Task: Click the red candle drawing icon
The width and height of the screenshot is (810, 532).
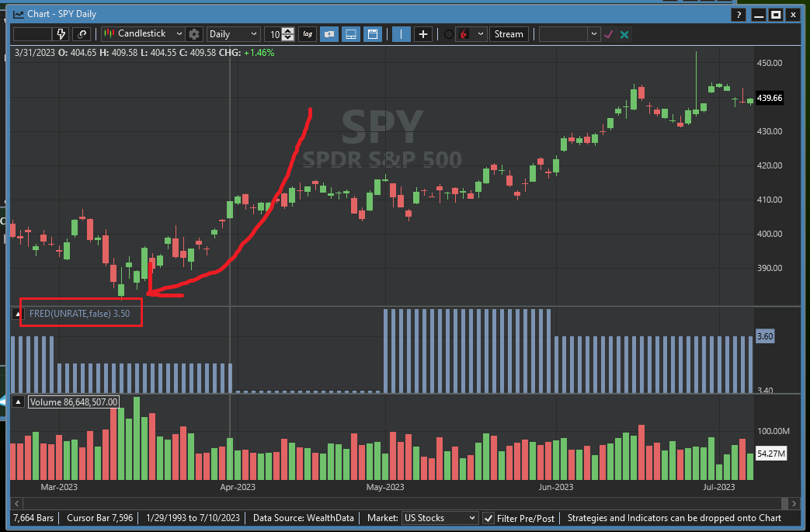Action: [464, 34]
